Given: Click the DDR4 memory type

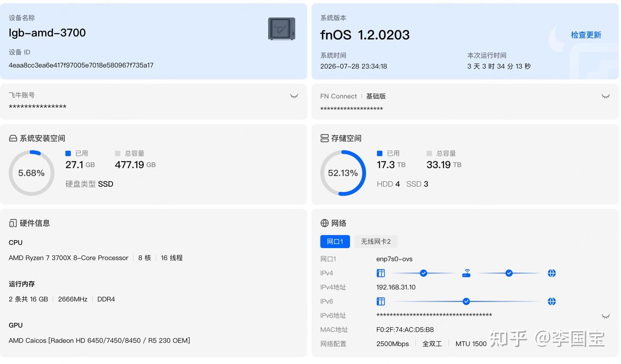Looking at the screenshot, I should click(106, 299).
